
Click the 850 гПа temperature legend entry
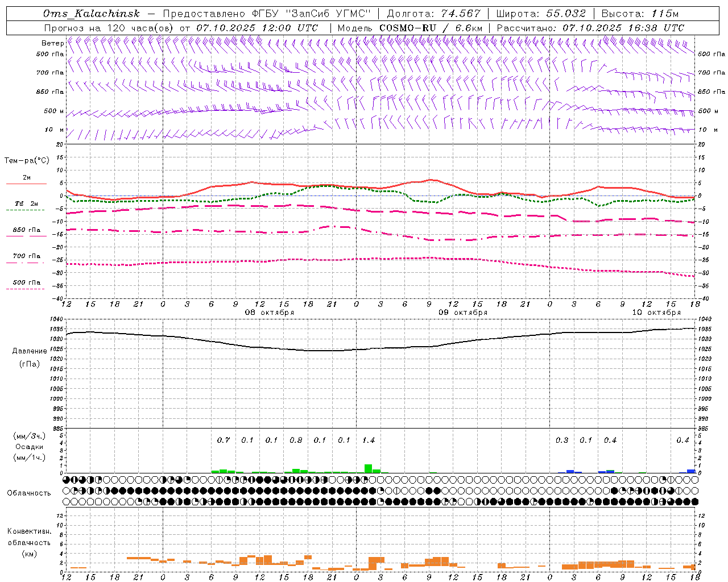[26, 230]
